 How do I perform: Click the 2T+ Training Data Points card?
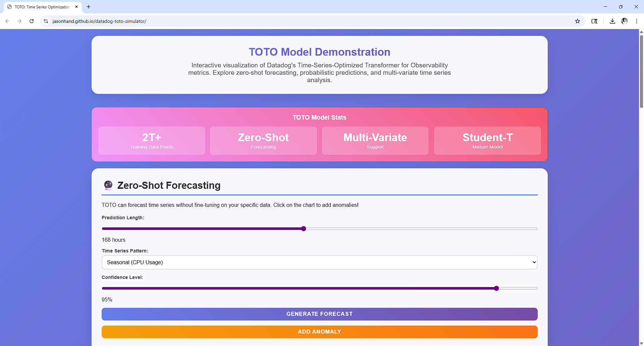click(152, 141)
